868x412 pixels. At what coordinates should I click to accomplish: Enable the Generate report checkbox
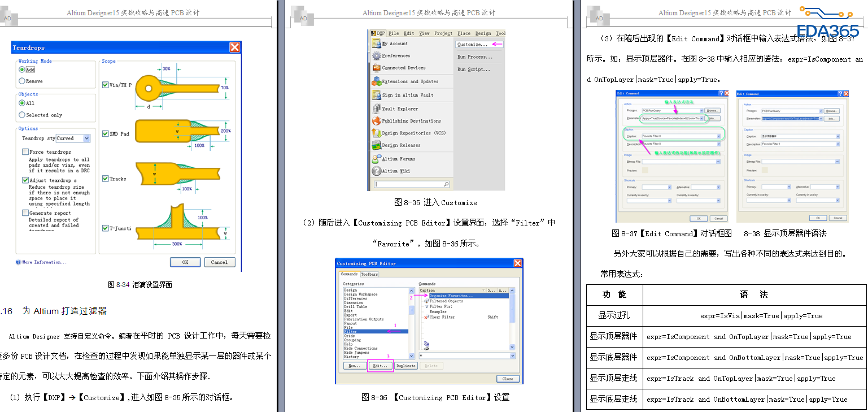[x=25, y=213]
